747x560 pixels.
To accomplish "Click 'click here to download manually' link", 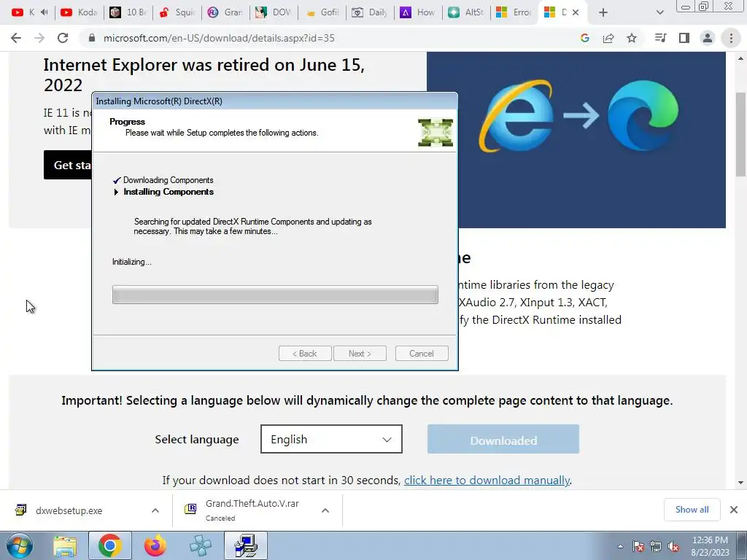I will coord(487,480).
